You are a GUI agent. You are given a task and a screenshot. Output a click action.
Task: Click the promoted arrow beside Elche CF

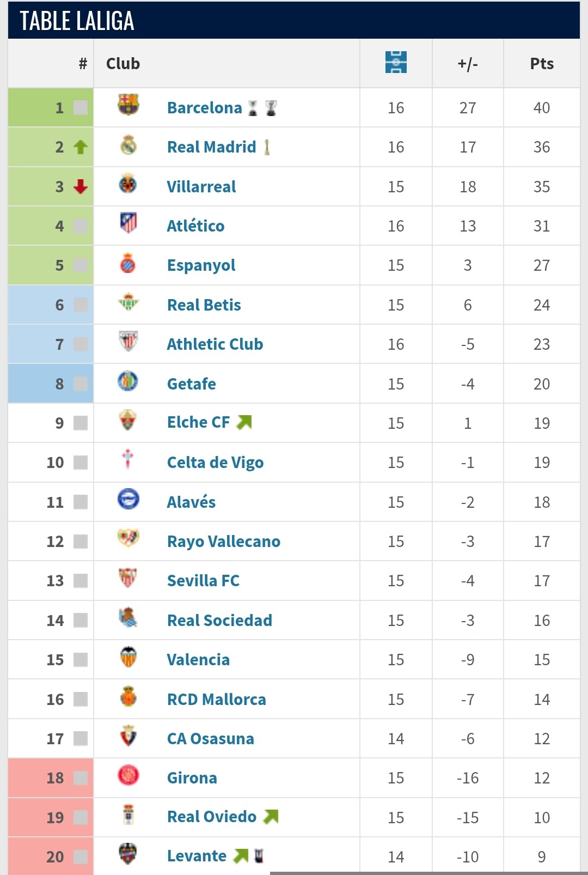coord(244,422)
